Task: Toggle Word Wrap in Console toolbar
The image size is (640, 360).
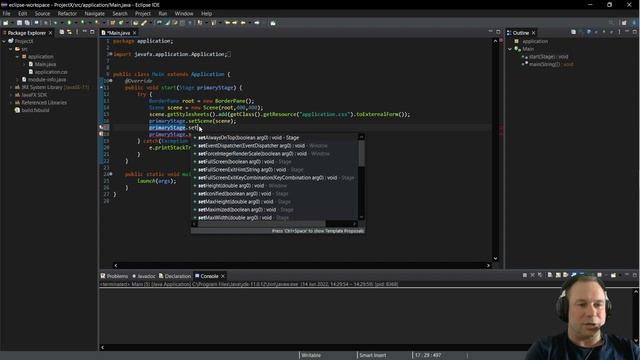Action: [565, 275]
